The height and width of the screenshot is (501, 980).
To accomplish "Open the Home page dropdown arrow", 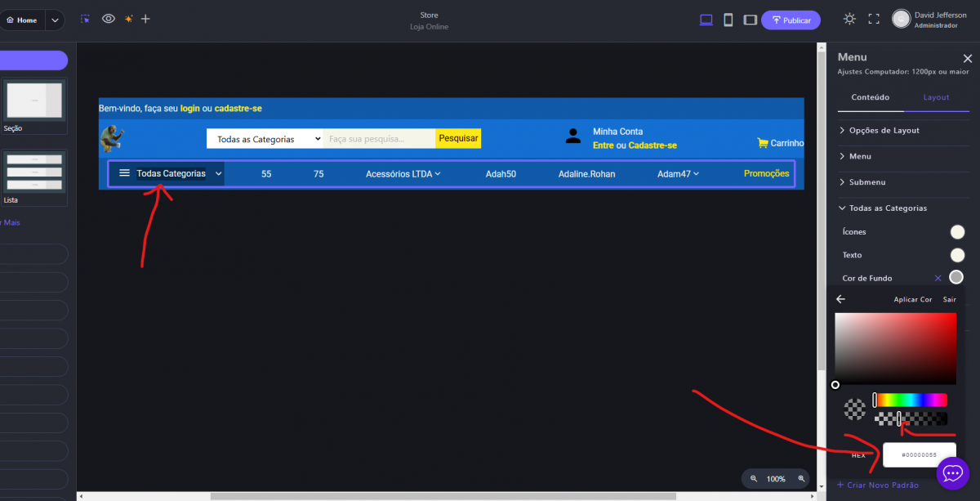I will click(55, 20).
